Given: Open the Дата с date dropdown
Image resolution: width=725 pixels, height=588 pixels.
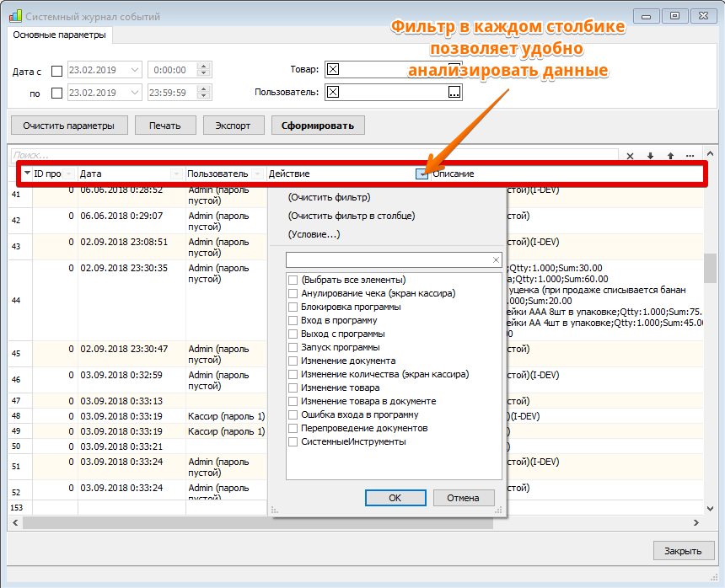Looking at the screenshot, I should point(135,70).
